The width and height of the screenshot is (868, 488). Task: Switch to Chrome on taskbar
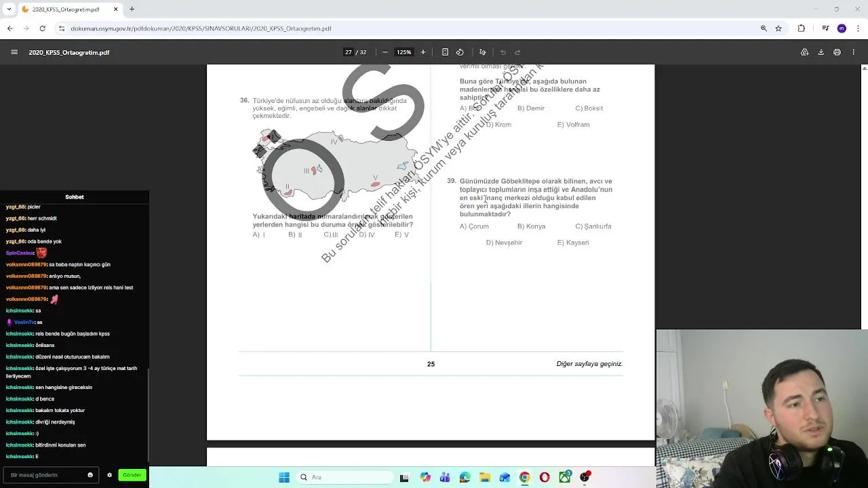click(525, 477)
